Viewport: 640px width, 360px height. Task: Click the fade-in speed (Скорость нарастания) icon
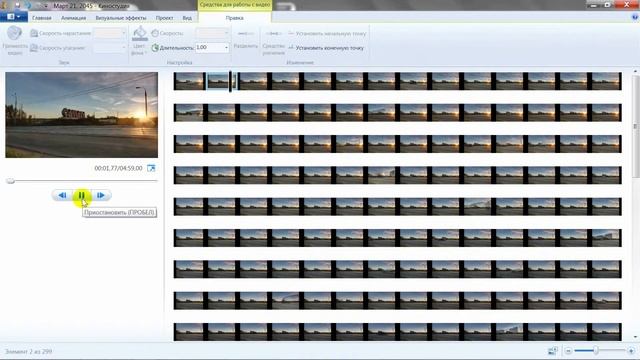[34, 33]
